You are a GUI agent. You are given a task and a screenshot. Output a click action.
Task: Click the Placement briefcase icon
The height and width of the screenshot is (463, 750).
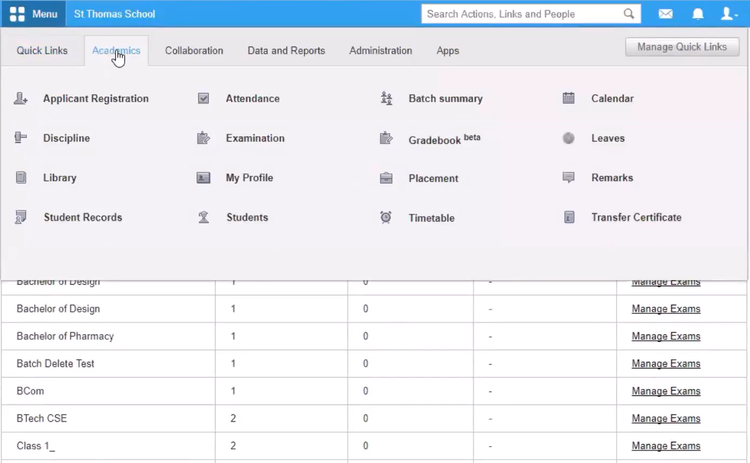coord(386,178)
